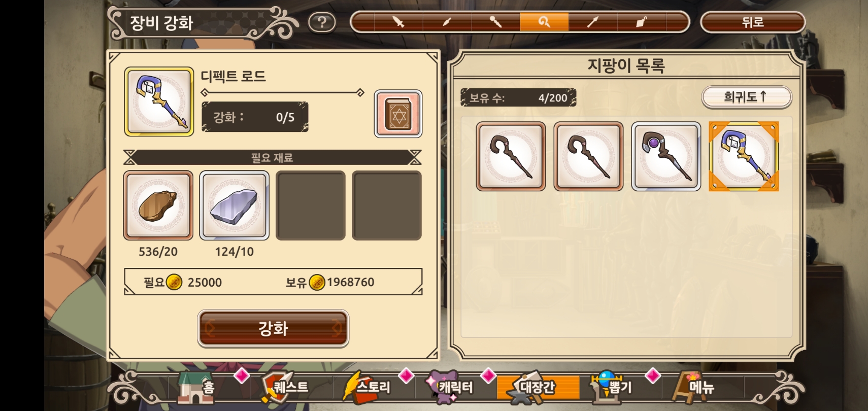Open the 퀘스트 quest menu
Viewport: 868px width, 411px height.
[285, 388]
